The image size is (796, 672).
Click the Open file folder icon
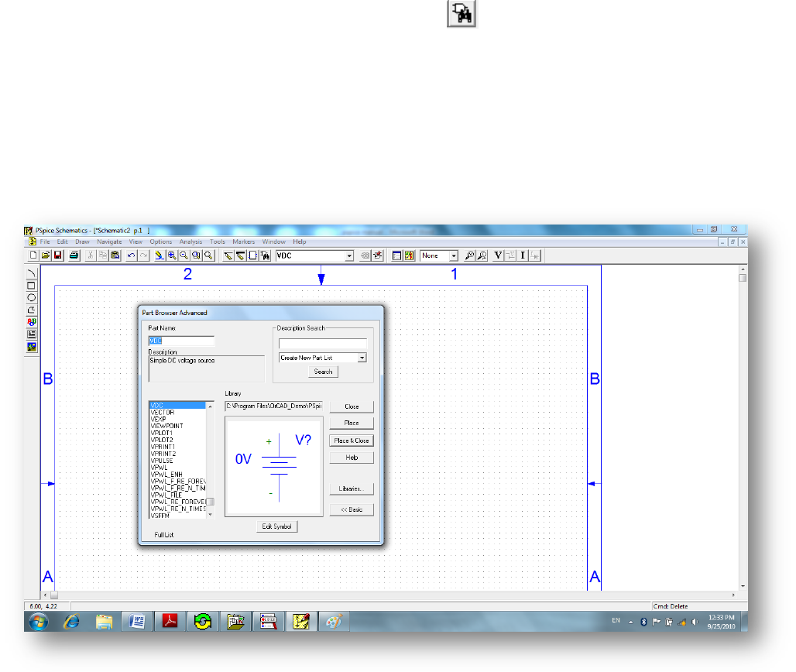45,255
